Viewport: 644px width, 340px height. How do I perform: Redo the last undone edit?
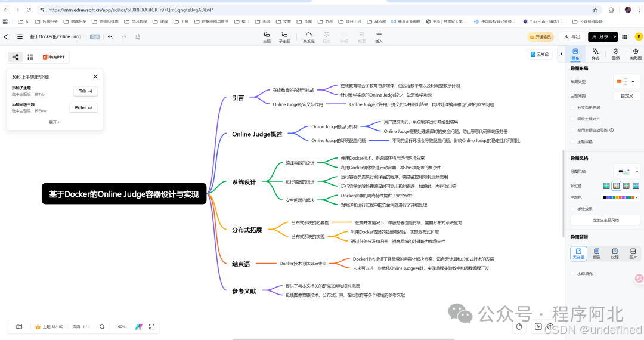(123, 36)
